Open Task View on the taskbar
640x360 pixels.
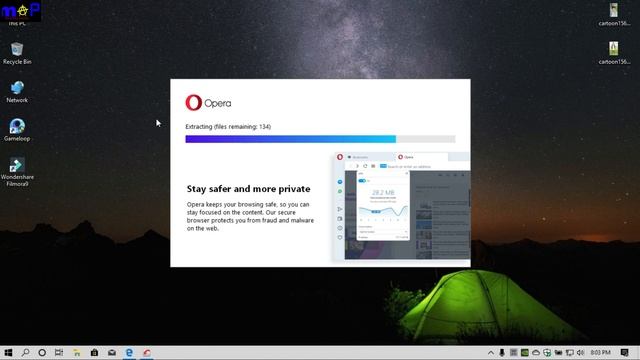point(59,353)
